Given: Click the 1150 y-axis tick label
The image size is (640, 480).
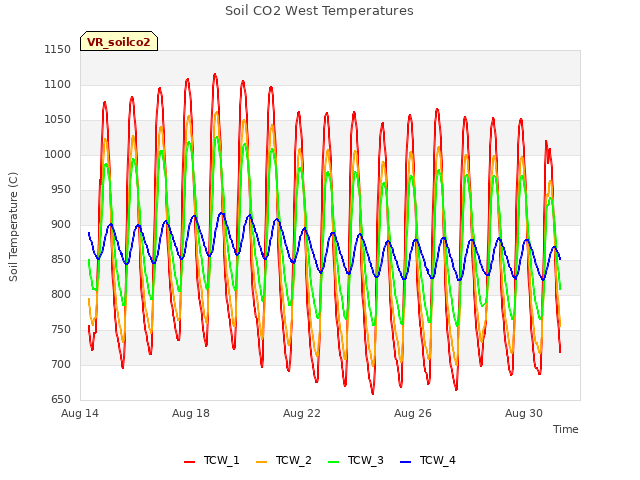Looking at the screenshot, I should 58,49.
